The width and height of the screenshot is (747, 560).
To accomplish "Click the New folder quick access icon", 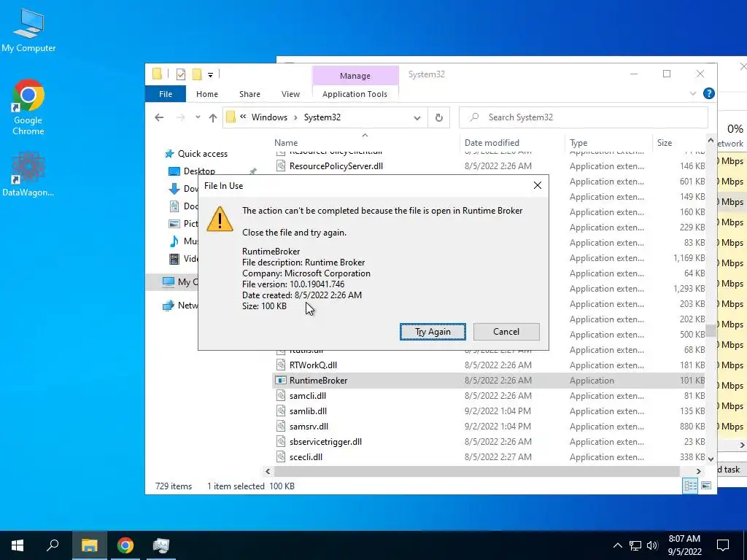I will point(197,74).
